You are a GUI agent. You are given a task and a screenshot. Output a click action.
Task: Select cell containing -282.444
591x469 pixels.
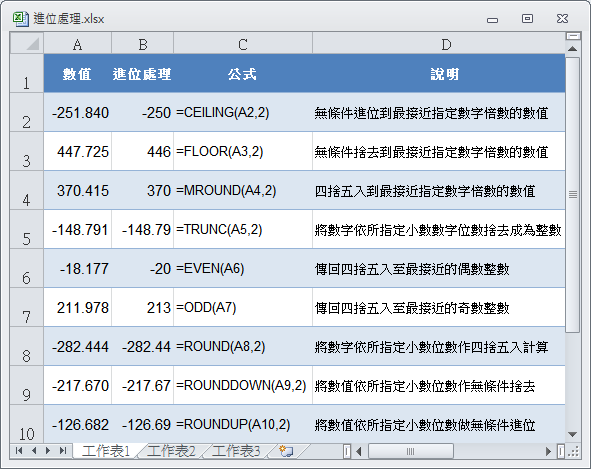pos(77,346)
